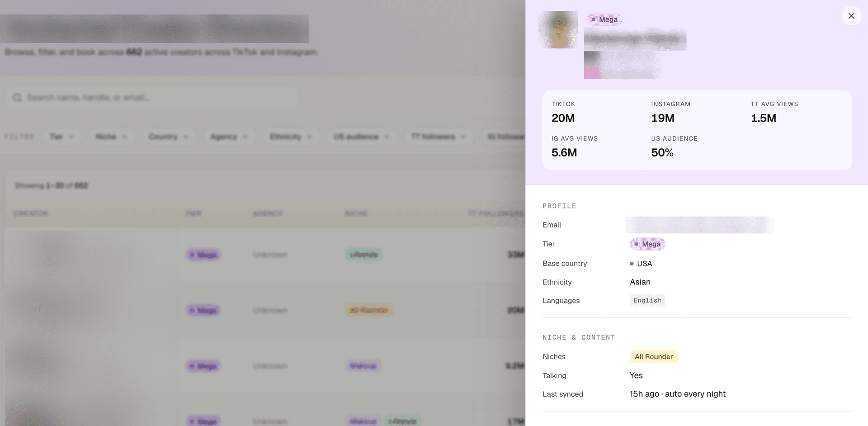
Task: Select the Instagram 19M follower value
Action: click(x=663, y=118)
